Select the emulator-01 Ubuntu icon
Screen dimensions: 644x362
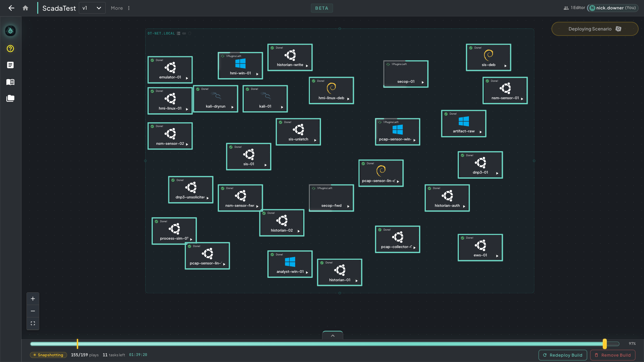tap(170, 67)
